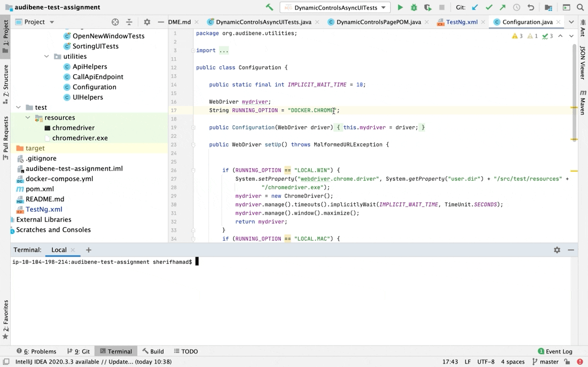The image size is (588, 367).
Task: Collapse the test folder
Action: tap(18, 107)
